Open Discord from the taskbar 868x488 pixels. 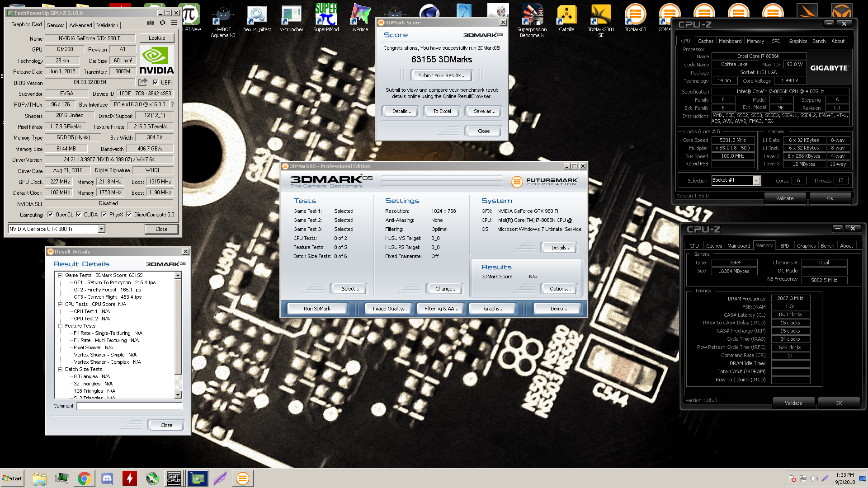pyautogui.click(x=107, y=479)
